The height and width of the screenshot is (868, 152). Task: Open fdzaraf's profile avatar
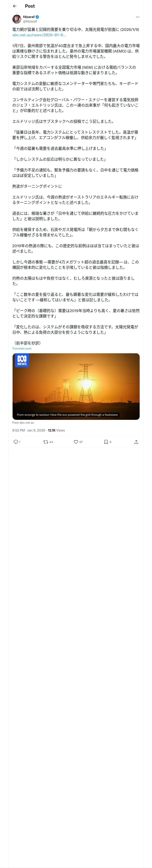point(16,19)
